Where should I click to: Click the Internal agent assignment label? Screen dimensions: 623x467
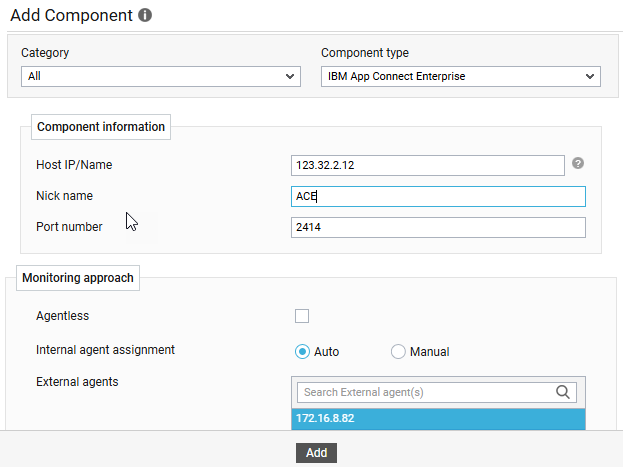click(105, 350)
